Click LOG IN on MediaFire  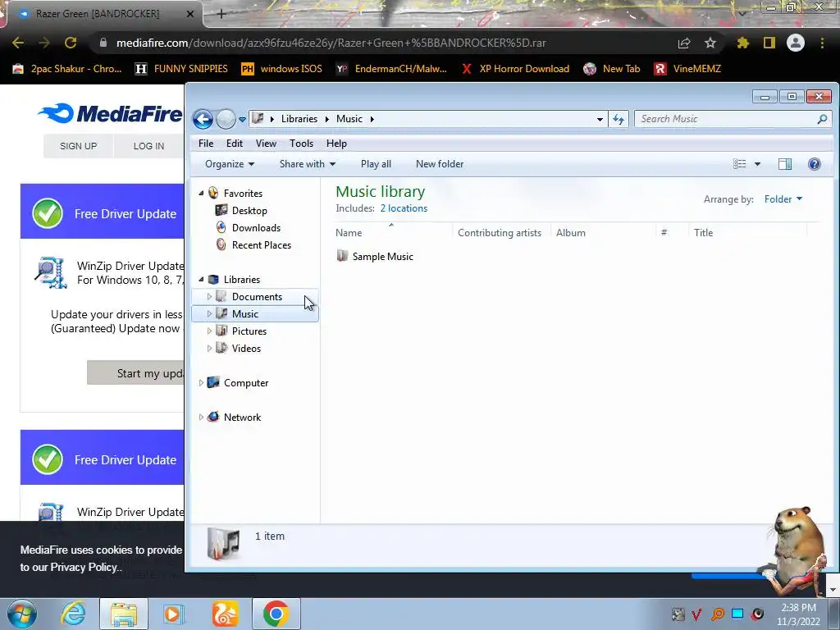click(x=148, y=146)
